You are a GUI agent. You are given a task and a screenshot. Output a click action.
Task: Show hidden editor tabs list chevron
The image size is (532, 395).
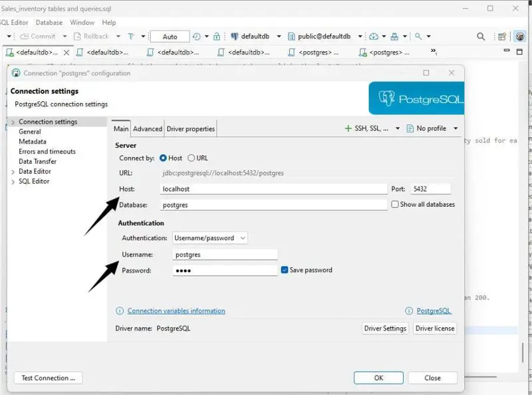434,52
